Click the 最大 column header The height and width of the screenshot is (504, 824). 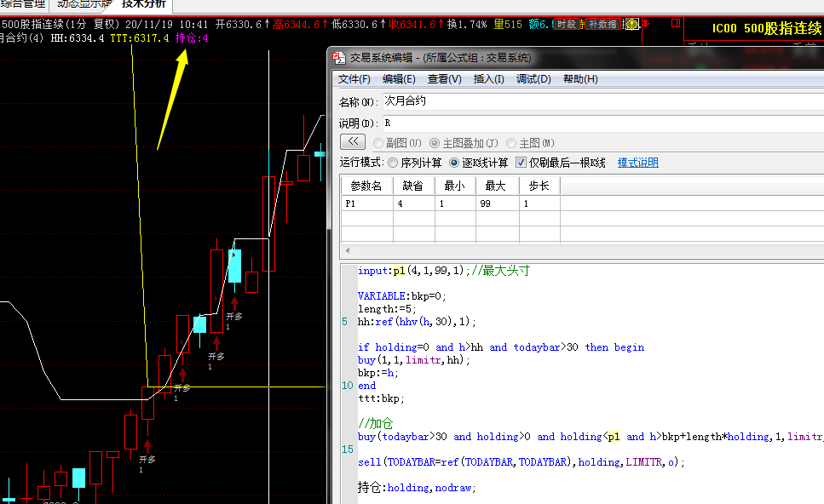pyautogui.click(x=496, y=186)
